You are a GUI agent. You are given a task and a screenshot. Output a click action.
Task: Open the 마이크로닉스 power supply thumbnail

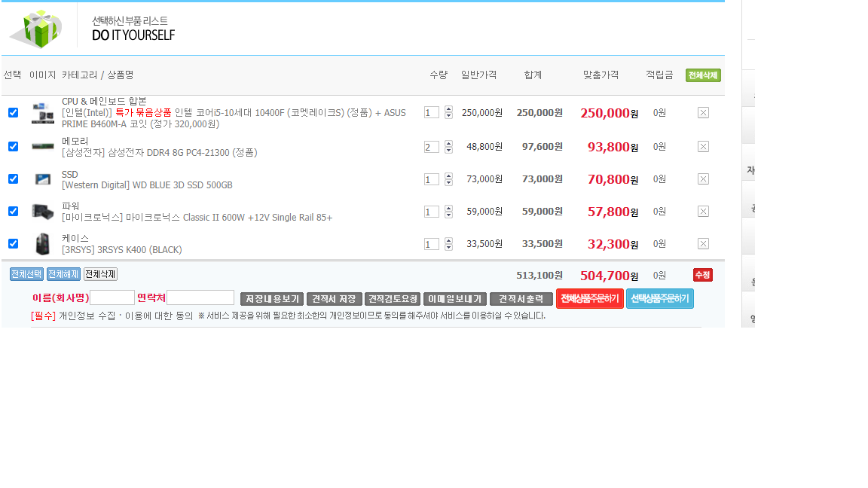tap(43, 212)
